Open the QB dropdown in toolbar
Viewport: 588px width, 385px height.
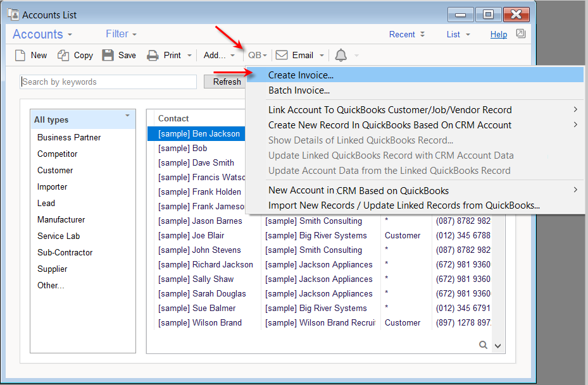[x=257, y=56]
